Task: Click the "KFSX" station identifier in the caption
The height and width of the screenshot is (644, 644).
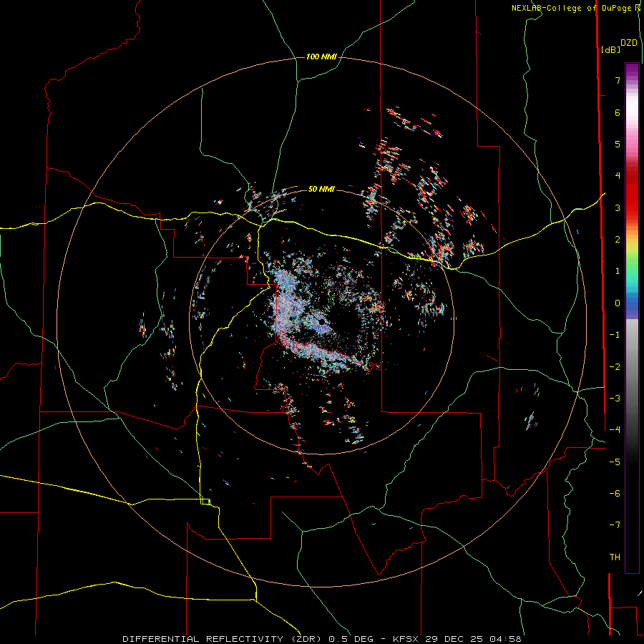Action: (406, 639)
